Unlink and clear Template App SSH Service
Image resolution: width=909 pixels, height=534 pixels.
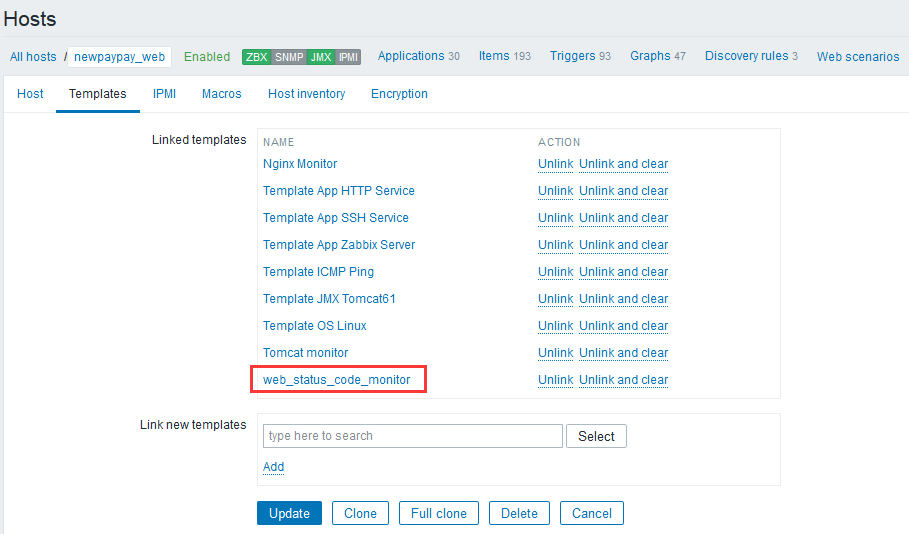pos(623,218)
